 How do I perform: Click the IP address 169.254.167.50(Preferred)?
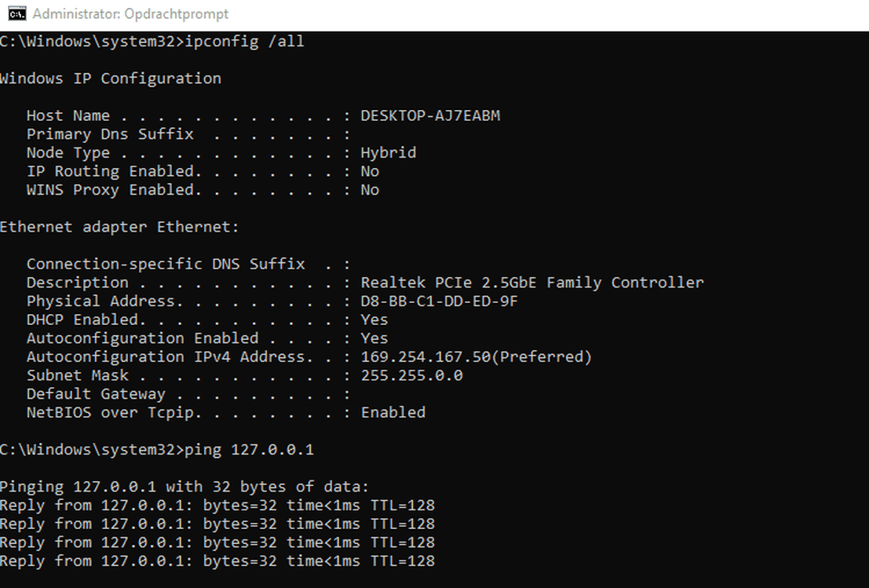click(476, 357)
